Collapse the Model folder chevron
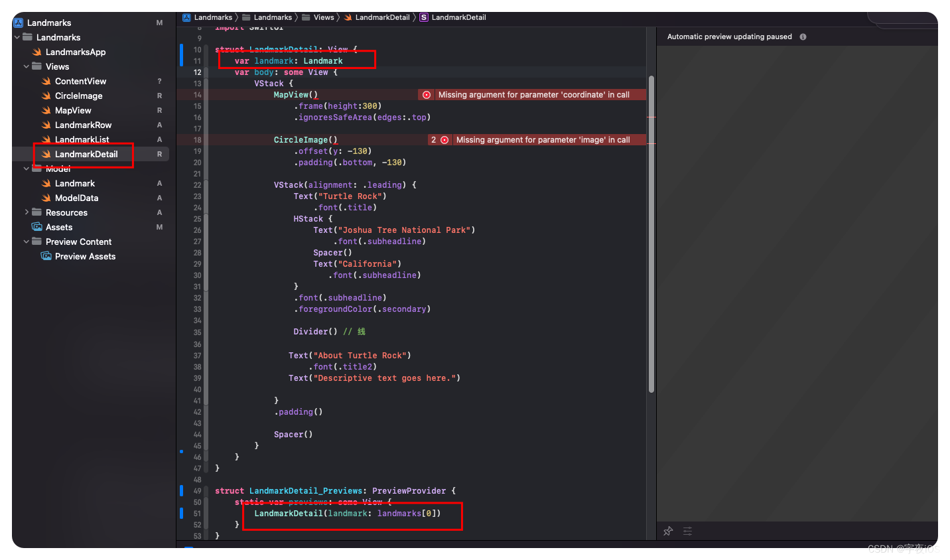 (x=27, y=169)
